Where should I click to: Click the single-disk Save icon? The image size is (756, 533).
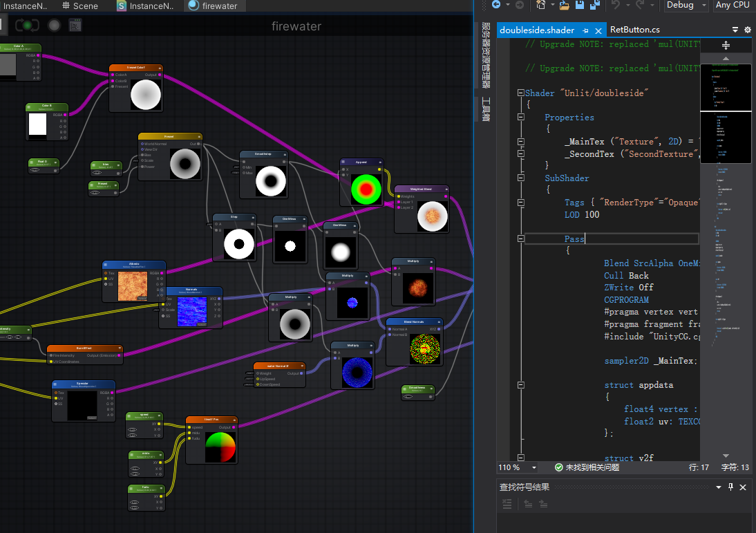pyautogui.click(x=579, y=5)
